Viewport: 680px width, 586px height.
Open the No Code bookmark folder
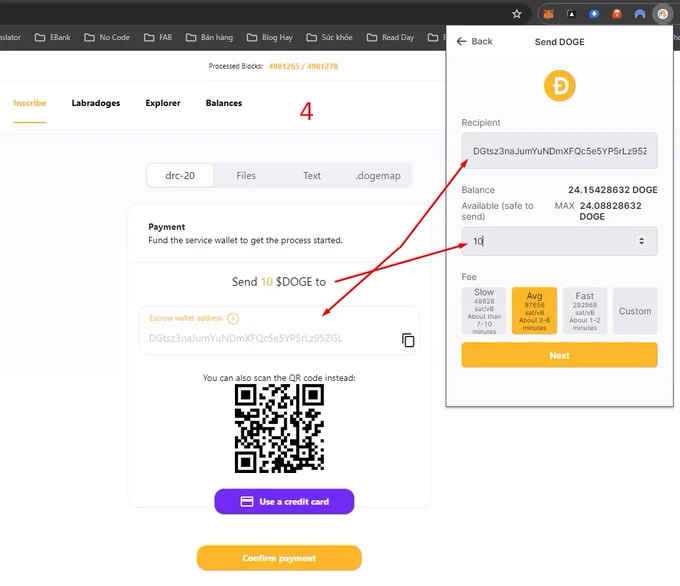107,37
